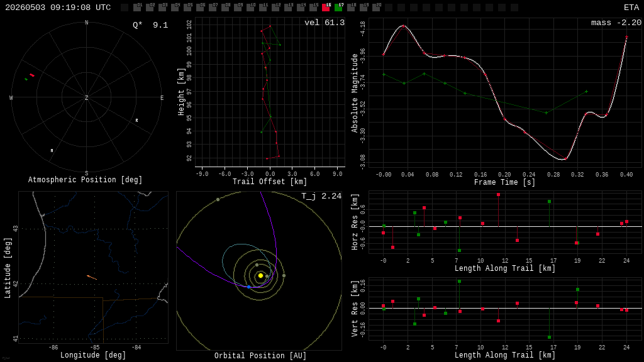Click the Z zenith marker on sky plot
644x362 pixels.
[86, 97]
